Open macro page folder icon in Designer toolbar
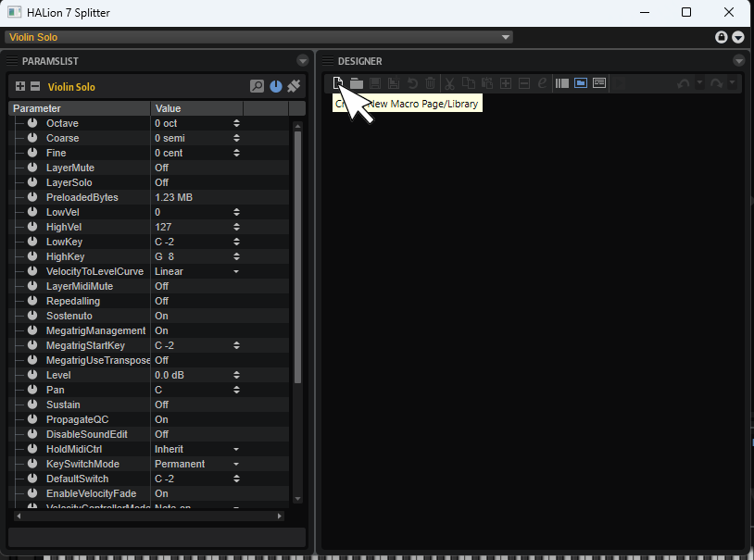Viewport: 754px width, 560px height. point(357,83)
